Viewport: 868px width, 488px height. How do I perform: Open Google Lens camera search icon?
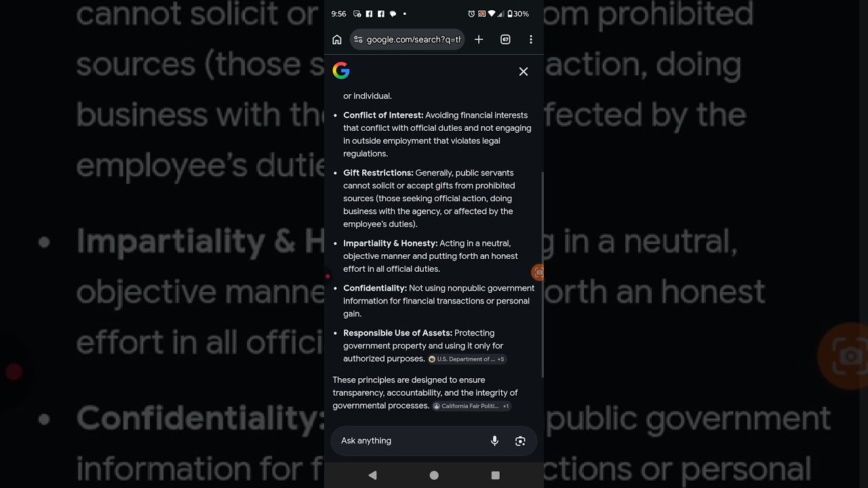coord(520,441)
